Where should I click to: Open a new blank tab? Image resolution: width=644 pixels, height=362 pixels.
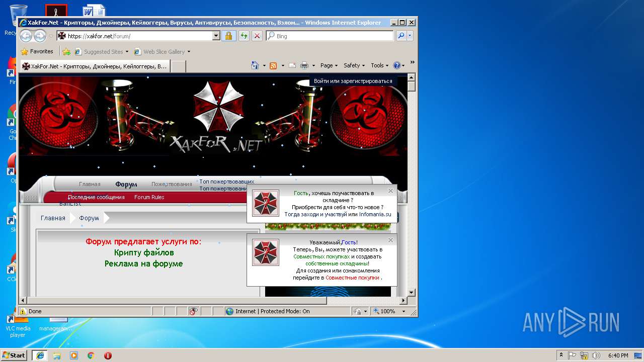(179, 66)
